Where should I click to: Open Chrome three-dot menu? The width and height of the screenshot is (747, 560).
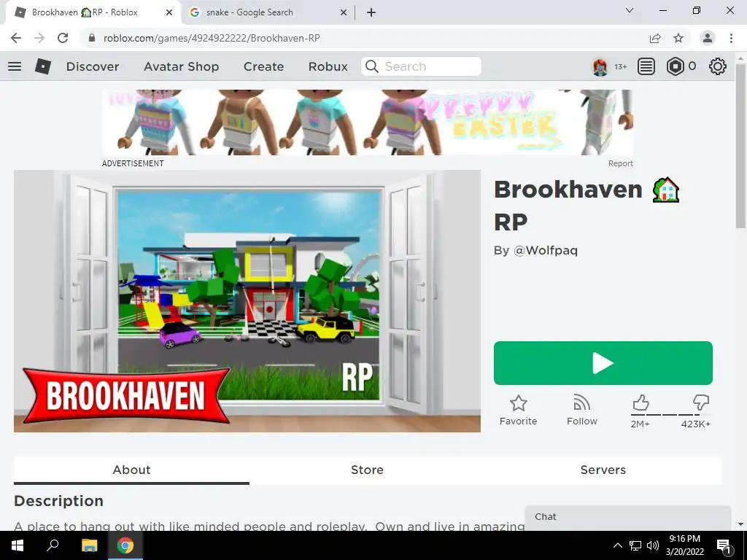pos(731,38)
